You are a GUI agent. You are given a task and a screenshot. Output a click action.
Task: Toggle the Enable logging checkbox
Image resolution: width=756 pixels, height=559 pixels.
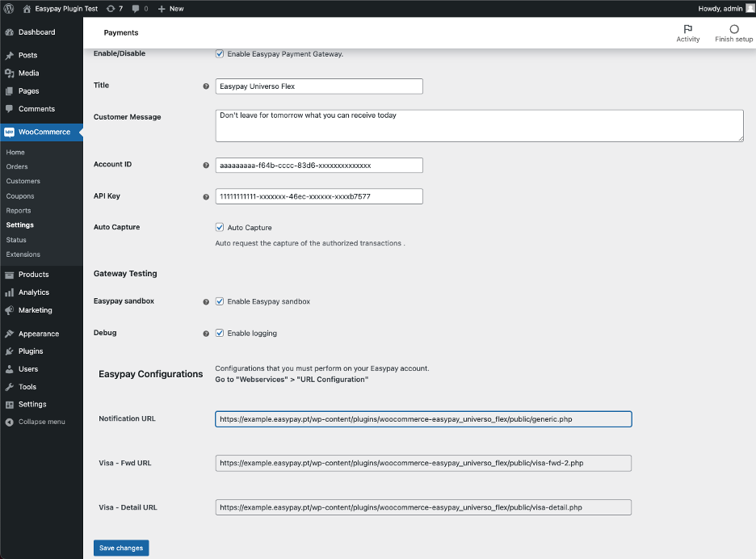[x=220, y=334]
